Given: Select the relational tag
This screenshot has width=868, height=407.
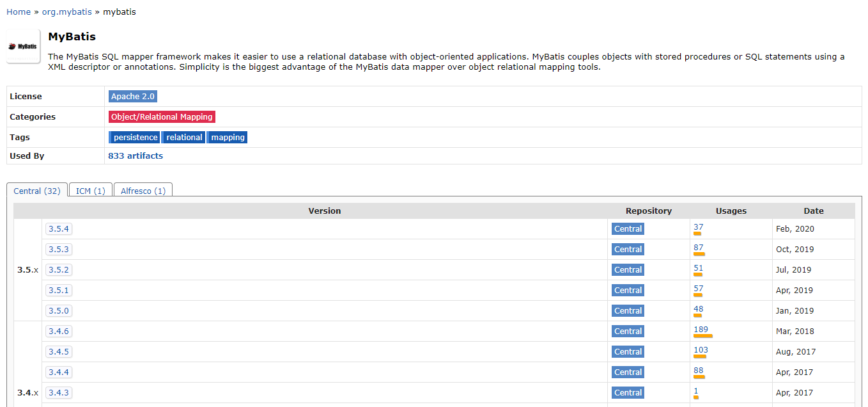Looking at the screenshot, I should pos(184,138).
